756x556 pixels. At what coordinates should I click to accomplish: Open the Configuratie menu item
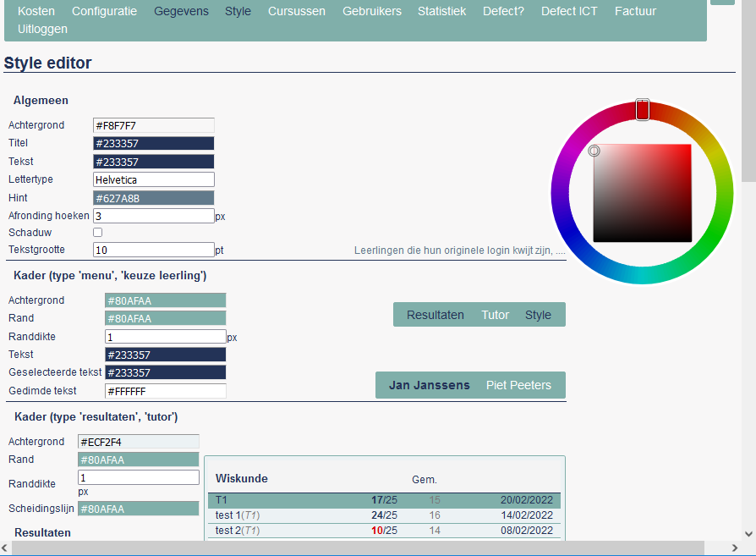(x=104, y=11)
